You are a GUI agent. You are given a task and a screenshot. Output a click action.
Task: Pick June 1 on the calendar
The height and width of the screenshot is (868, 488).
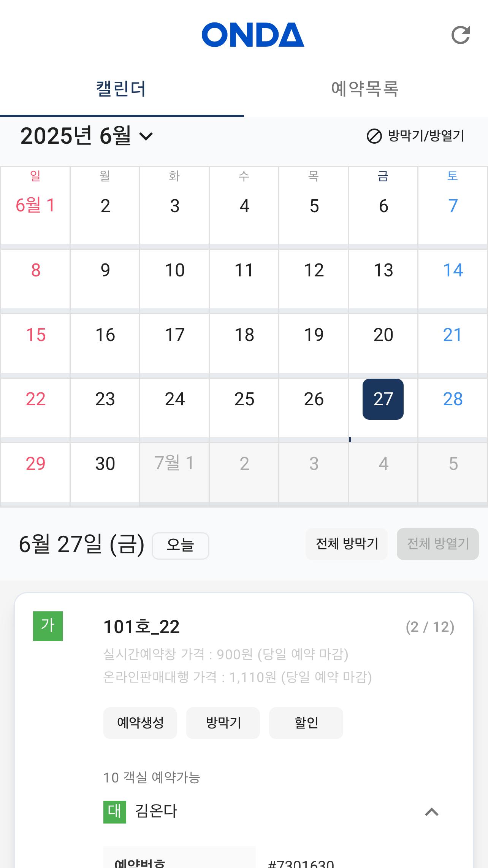coord(35,206)
